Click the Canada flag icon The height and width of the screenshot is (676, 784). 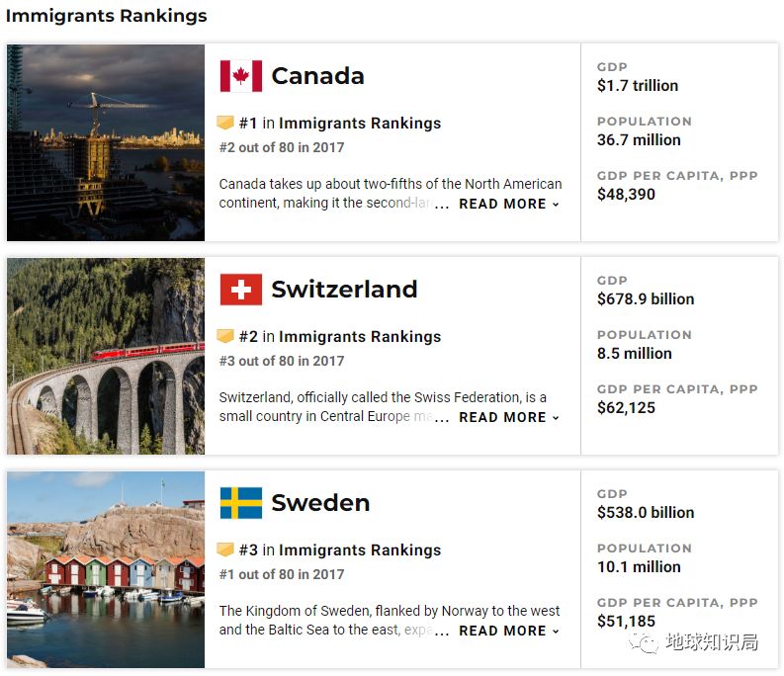pos(240,76)
